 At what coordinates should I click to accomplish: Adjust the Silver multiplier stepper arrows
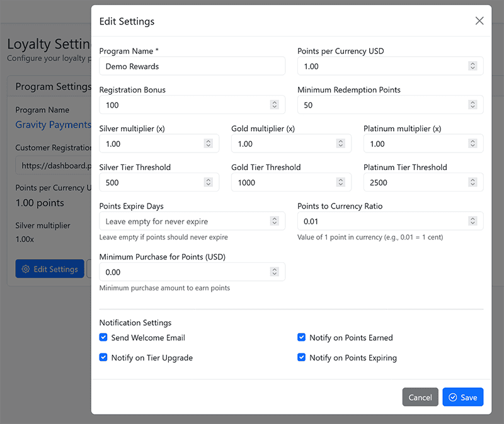209,144
